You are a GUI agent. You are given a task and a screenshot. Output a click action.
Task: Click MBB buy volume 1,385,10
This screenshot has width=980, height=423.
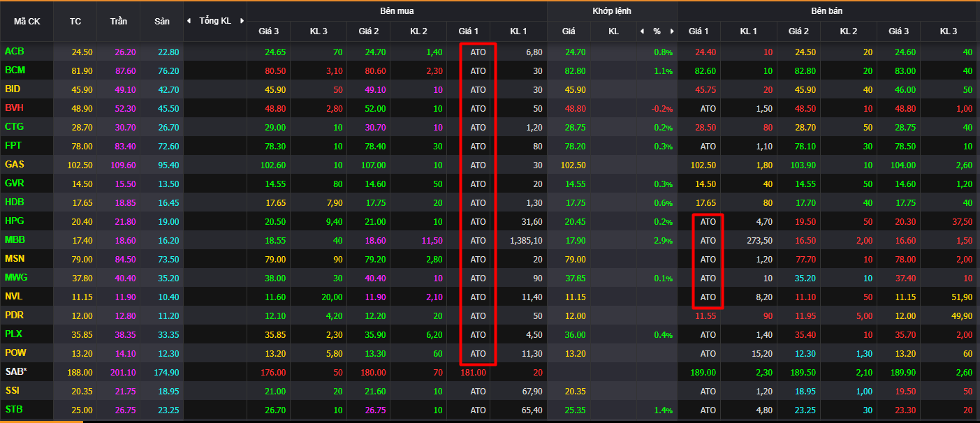527,240
